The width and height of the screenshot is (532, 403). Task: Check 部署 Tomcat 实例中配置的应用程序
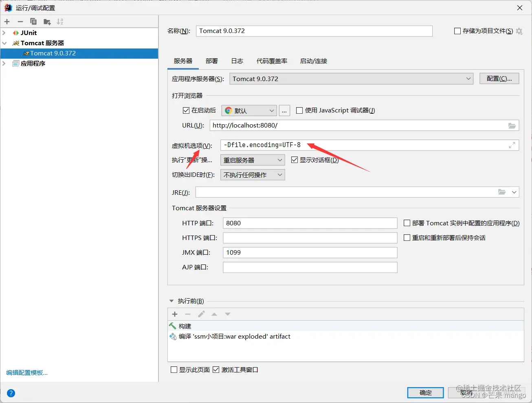pos(407,223)
